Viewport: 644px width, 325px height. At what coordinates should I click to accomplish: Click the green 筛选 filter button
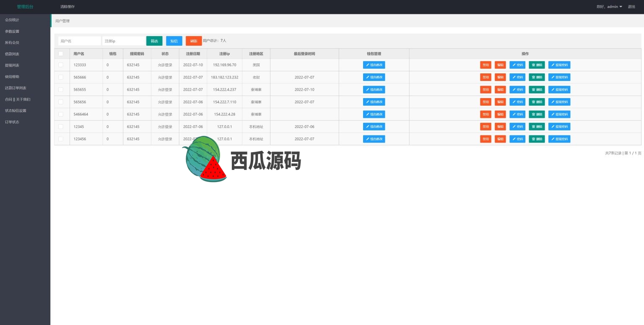(154, 41)
